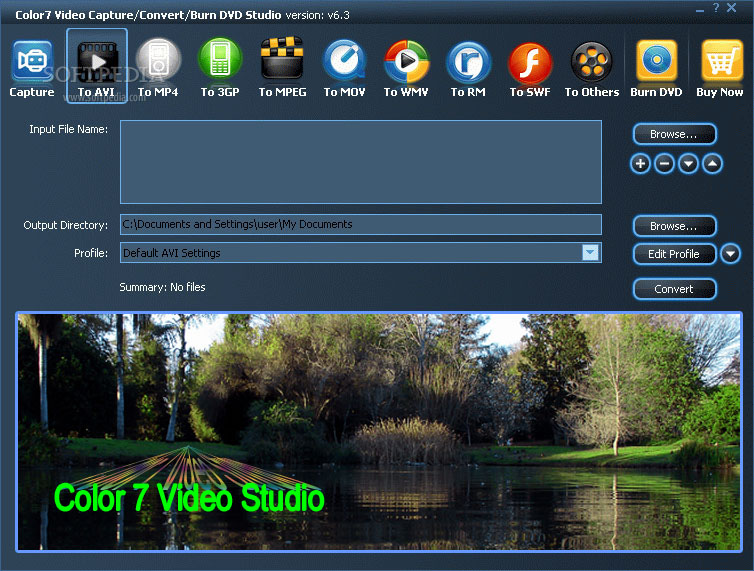Open the Profile dropdown list
Screen dimensions: 754x571
coord(591,253)
